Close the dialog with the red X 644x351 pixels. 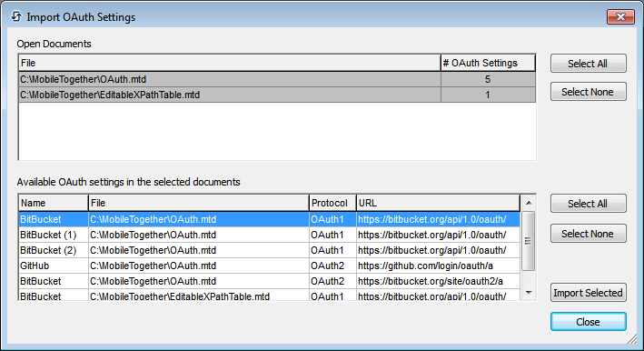pos(620,17)
